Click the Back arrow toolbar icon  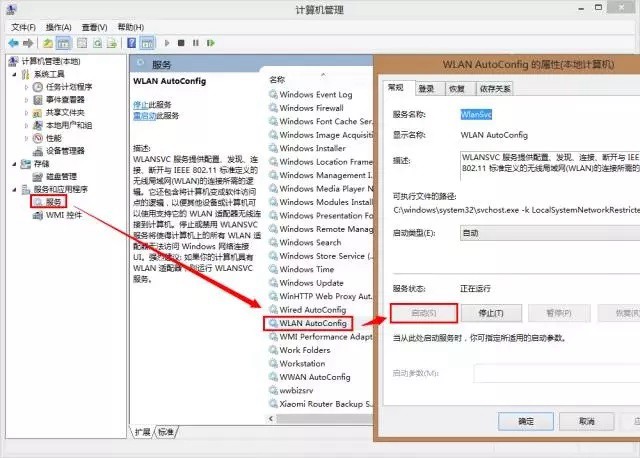click(x=14, y=43)
